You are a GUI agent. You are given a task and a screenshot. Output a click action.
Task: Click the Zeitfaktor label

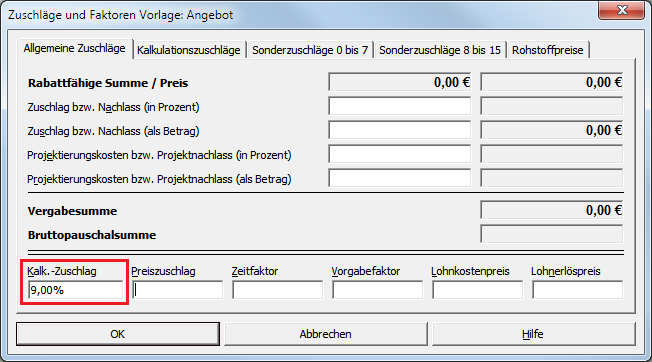255,271
